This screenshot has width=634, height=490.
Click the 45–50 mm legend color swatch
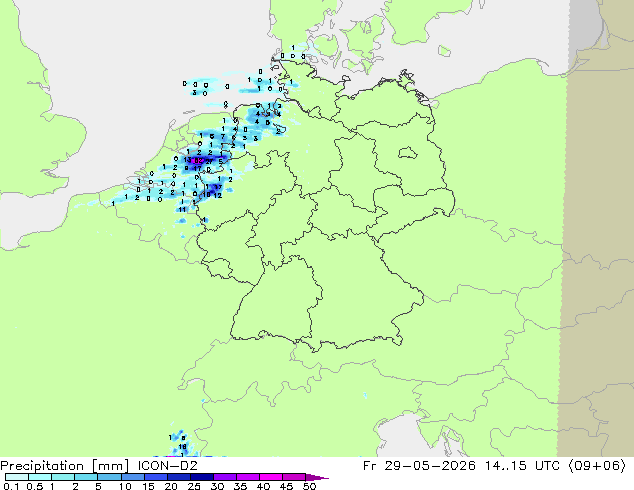(294, 477)
